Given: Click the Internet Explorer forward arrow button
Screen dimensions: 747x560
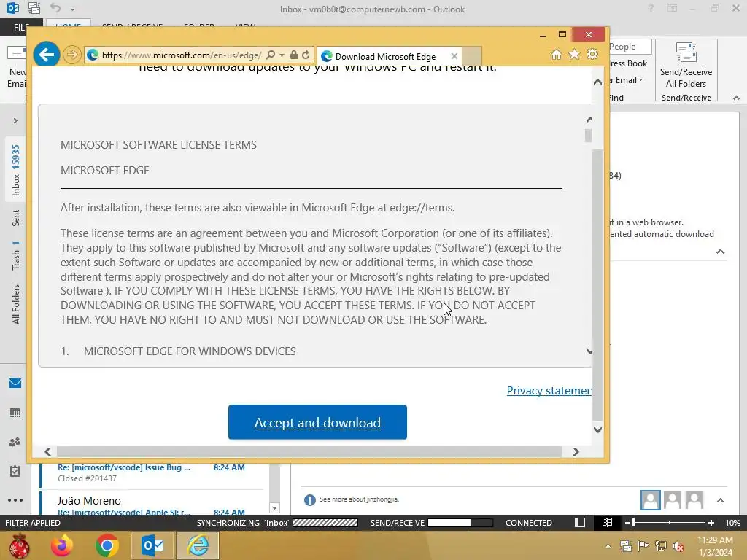Looking at the screenshot, I should pos(72,55).
